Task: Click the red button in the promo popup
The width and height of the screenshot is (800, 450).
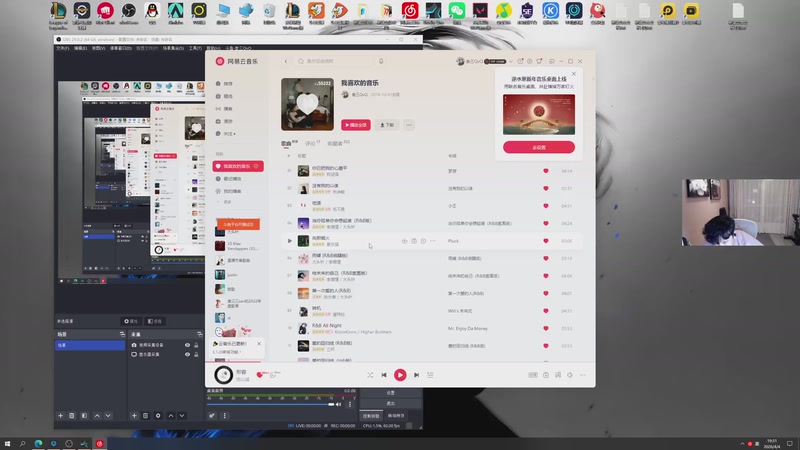Action: tap(539, 147)
